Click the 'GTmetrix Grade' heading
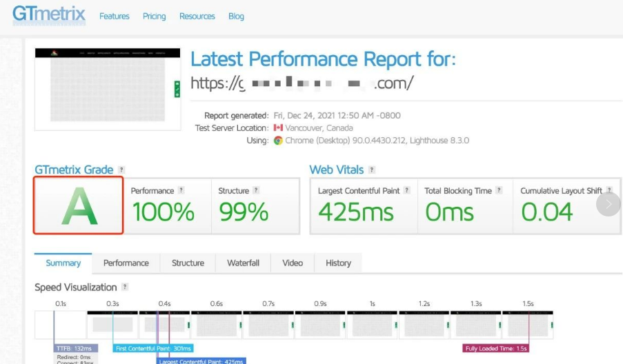Screen dimensions: 623x364 pos(74,170)
